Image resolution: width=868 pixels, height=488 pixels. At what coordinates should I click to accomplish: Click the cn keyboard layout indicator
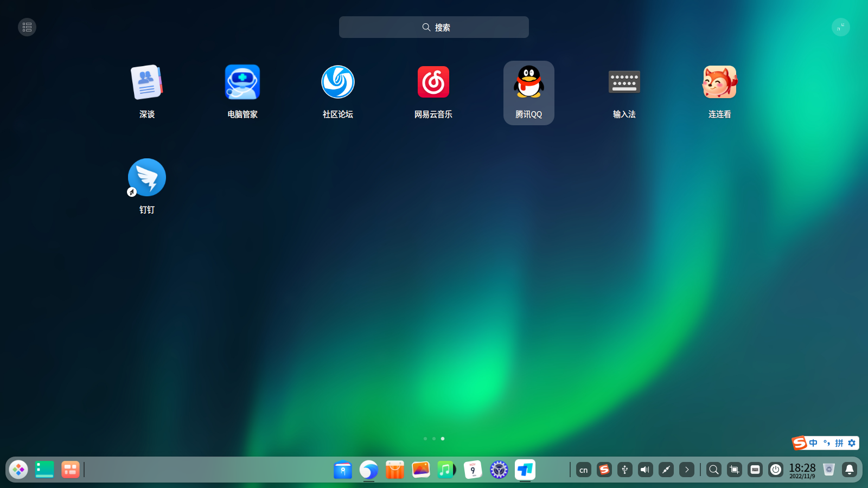click(x=584, y=470)
